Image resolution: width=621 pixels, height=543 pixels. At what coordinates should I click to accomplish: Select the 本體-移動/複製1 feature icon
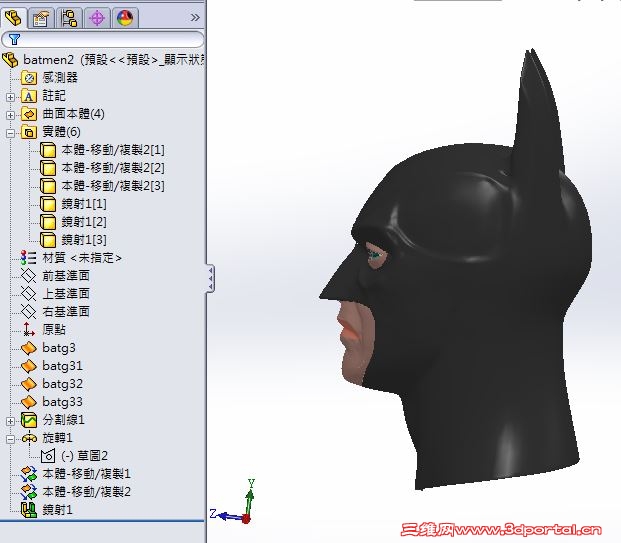tap(29, 474)
